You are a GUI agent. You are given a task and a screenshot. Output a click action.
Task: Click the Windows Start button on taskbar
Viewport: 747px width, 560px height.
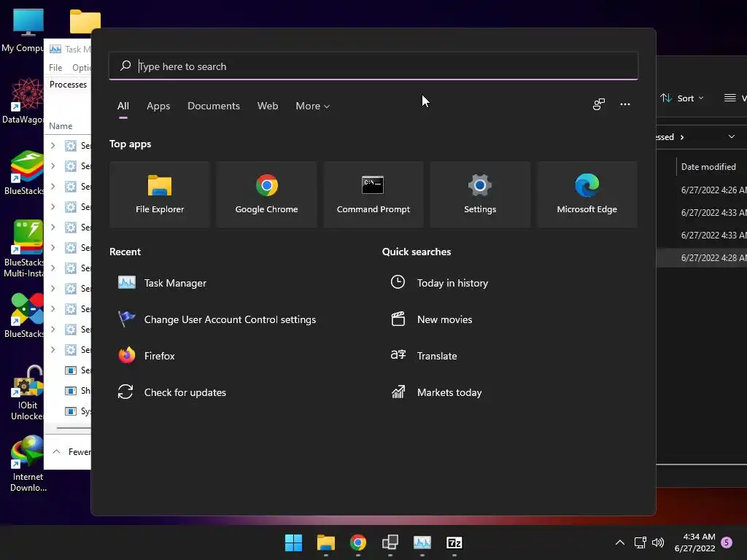[x=293, y=542]
